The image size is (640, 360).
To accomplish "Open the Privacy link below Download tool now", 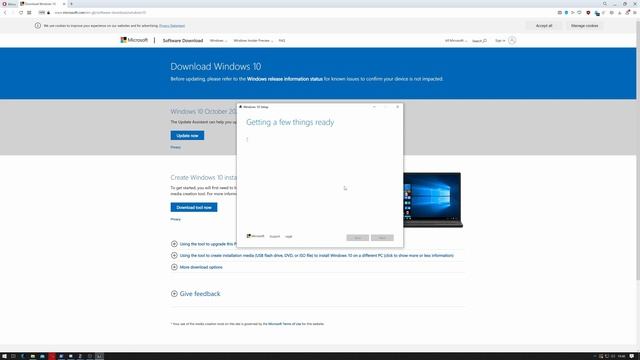I will 176,219.
